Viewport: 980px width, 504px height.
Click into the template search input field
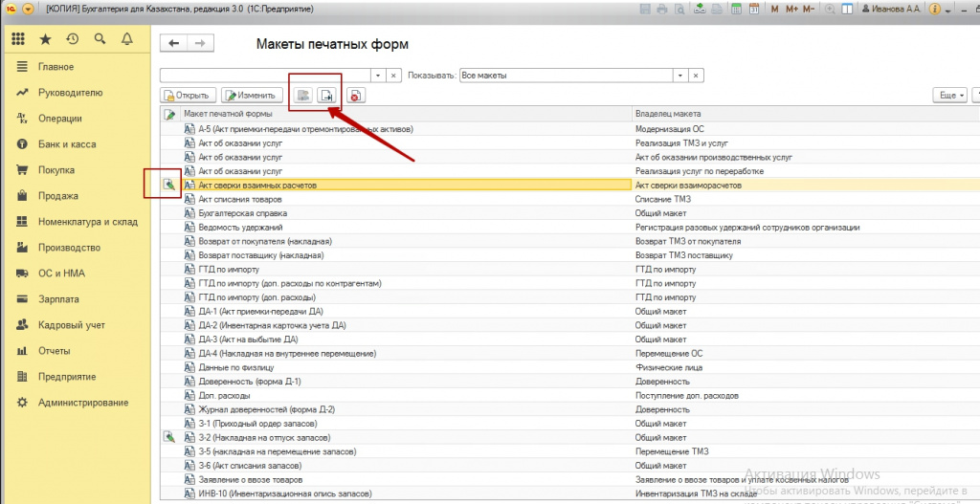266,75
